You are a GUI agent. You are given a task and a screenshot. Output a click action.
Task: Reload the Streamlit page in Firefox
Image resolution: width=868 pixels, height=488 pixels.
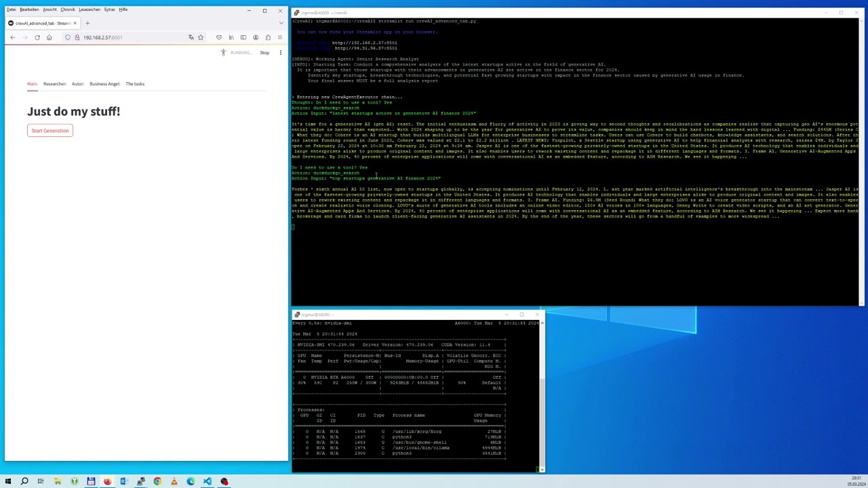pos(37,37)
